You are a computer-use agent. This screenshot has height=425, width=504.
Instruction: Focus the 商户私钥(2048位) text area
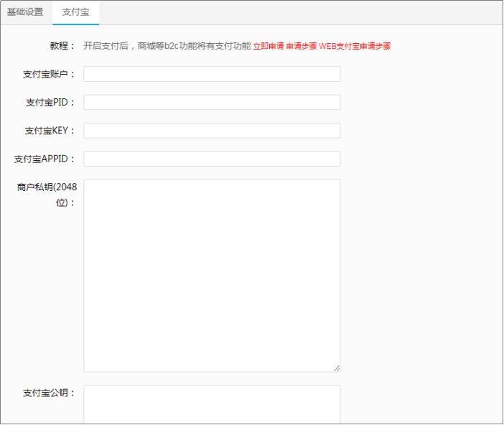pyautogui.click(x=212, y=276)
